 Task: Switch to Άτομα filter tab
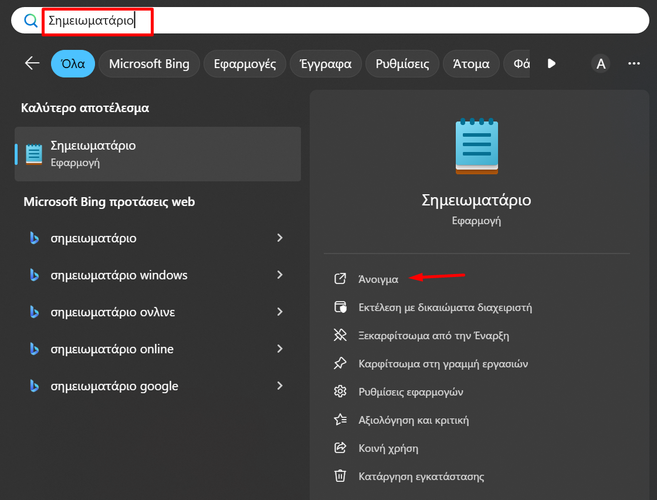point(471,64)
